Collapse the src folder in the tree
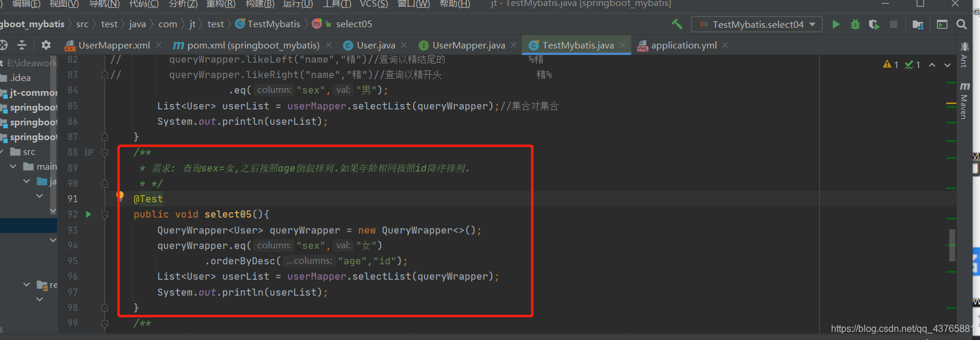980x340 pixels. 2,152
